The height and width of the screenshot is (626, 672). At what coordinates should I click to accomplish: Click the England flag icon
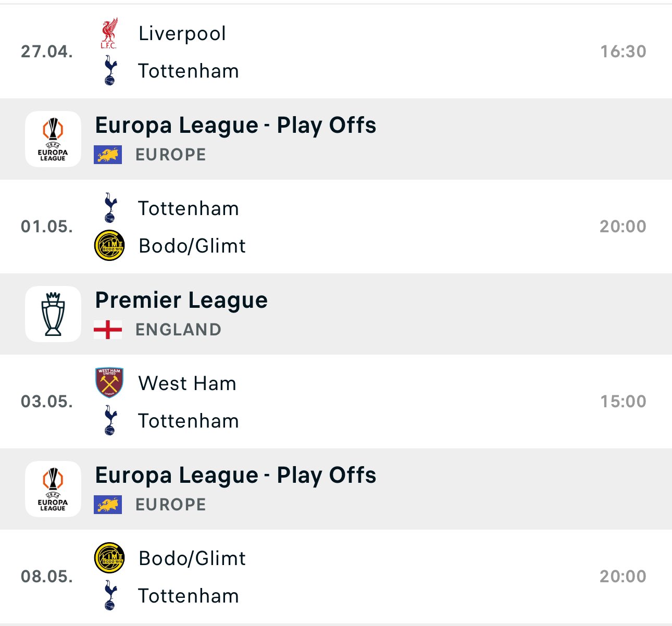(108, 330)
